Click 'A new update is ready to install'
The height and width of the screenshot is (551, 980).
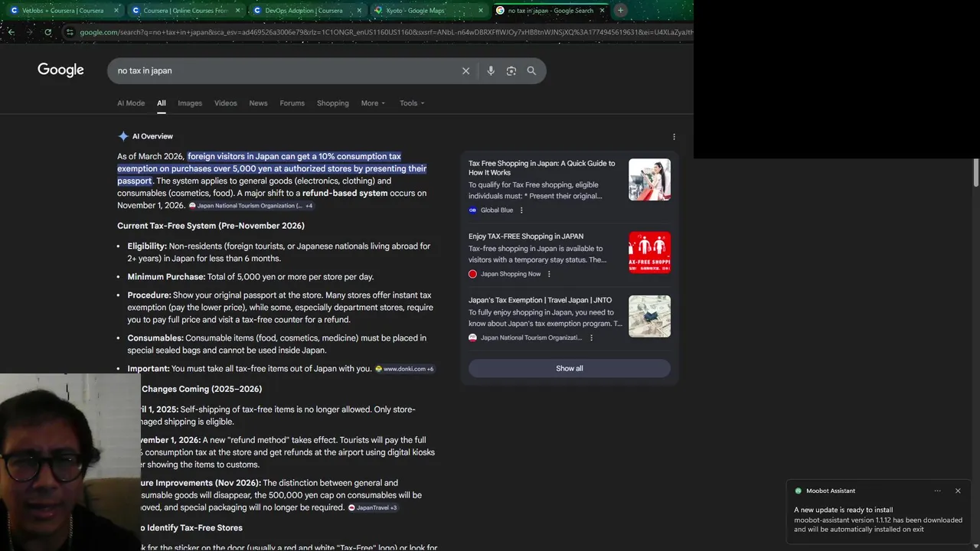pos(844,510)
